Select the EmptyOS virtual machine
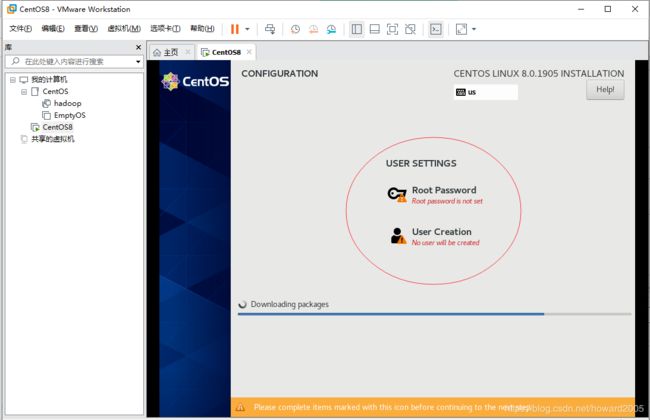This screenshot has height=420, width=650. [69, 115]
